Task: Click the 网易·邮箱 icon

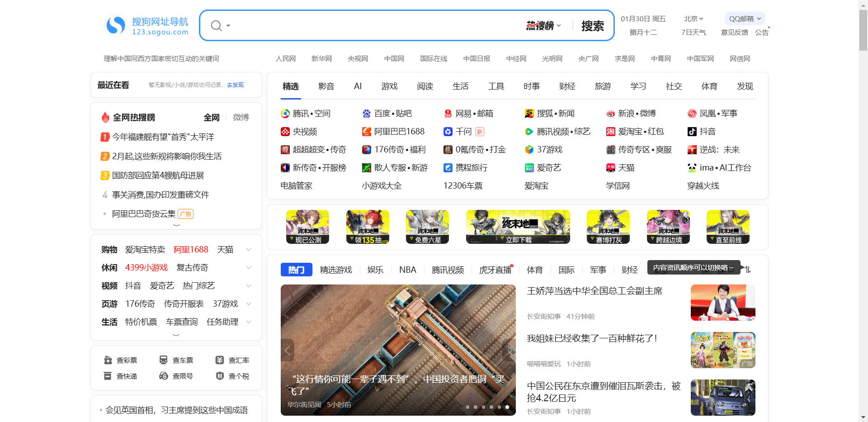Action: [448, 114]
